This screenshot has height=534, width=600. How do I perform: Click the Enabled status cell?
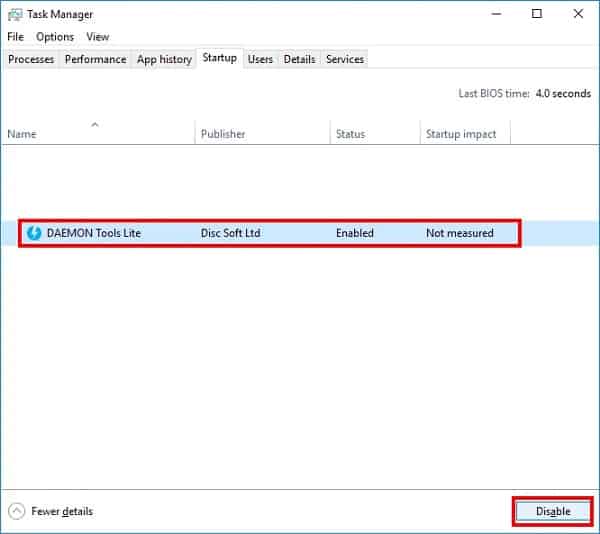355,233
